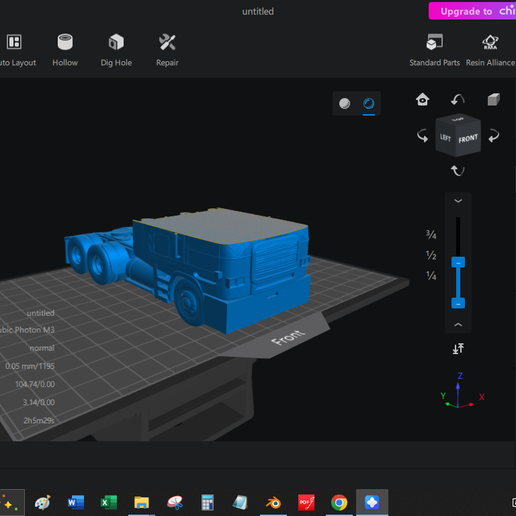Viewport: 516px width, 516px height.
Task: Rotate view with arrow below the cube
Action: (458, 171)
